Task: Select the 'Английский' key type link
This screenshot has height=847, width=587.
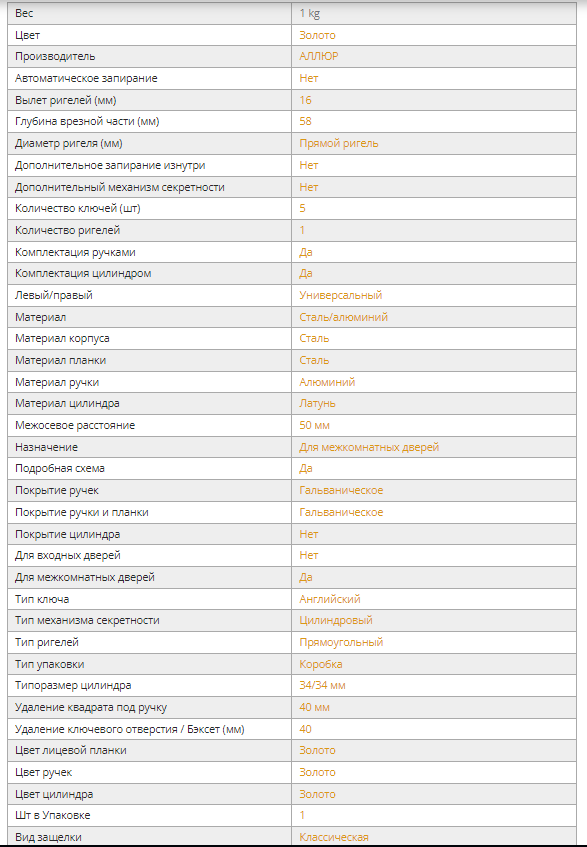Action: point(329,599)
